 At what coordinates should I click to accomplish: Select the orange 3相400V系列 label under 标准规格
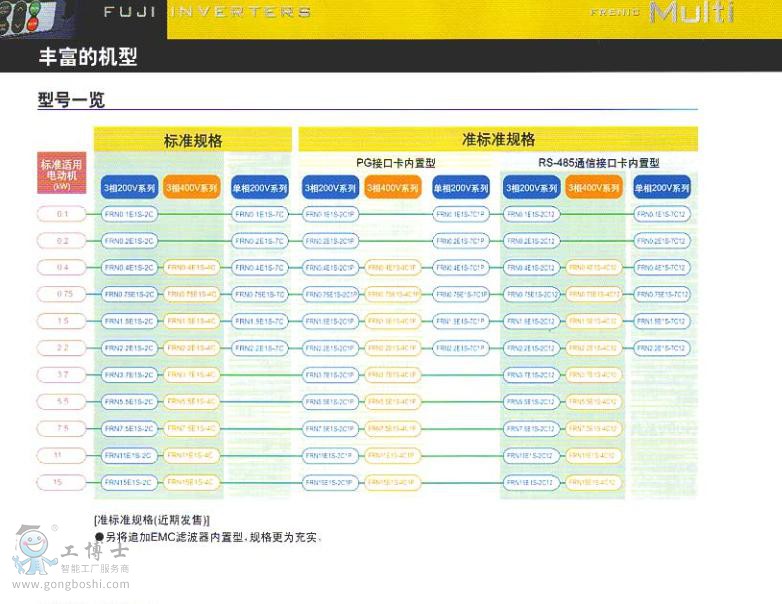(192, 188)
